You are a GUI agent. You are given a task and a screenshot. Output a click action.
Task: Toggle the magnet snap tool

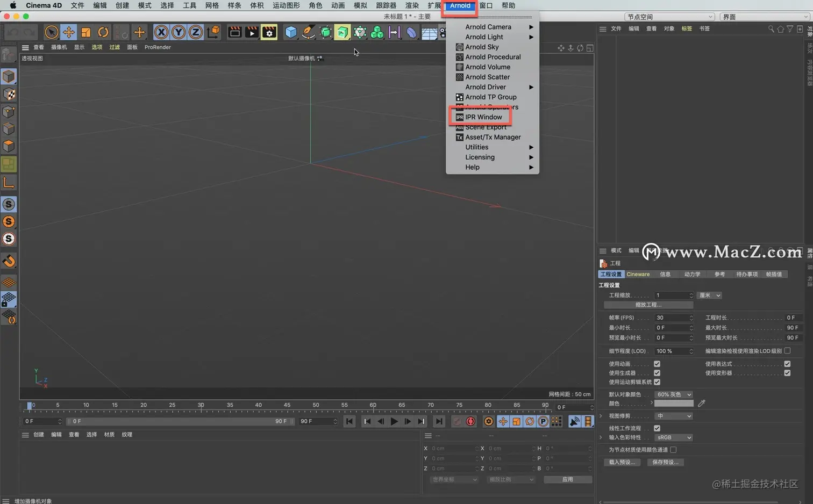9,261
